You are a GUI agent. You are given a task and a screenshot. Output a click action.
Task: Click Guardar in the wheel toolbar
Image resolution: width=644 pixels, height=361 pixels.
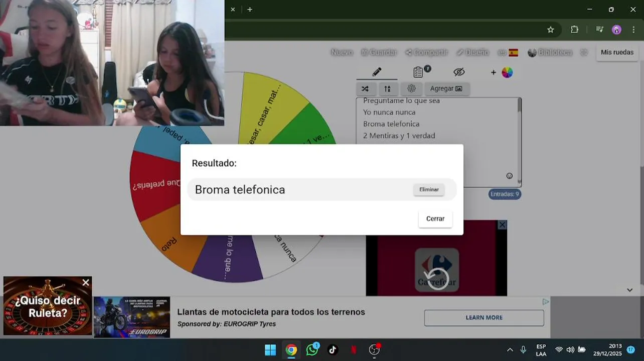click(x=379, y=52)
